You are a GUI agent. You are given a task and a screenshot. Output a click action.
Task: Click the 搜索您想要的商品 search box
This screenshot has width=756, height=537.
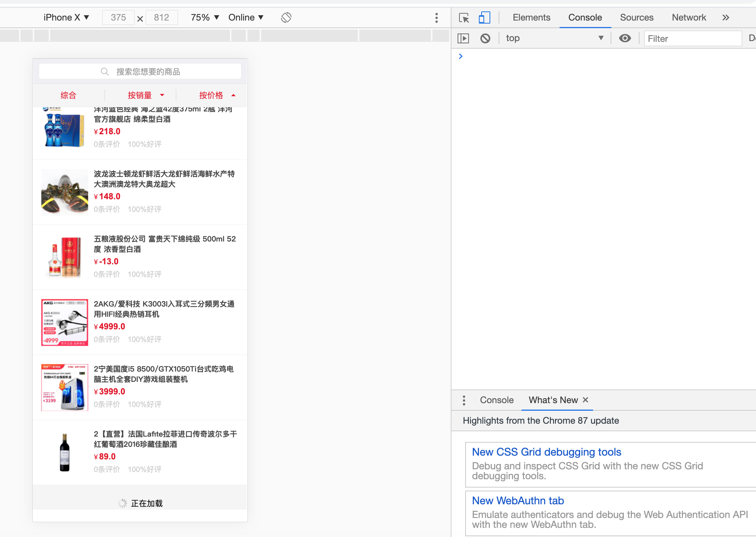140,71
